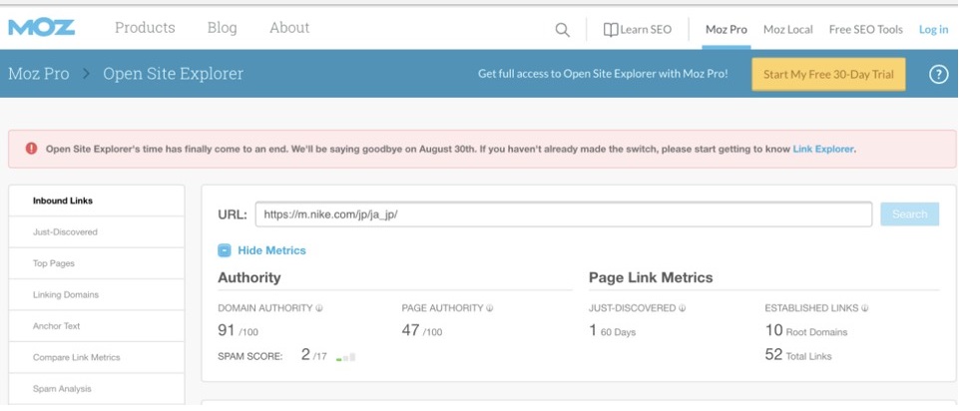Open the search magnifier icon

pyautogui.click(x=563, y=29)
